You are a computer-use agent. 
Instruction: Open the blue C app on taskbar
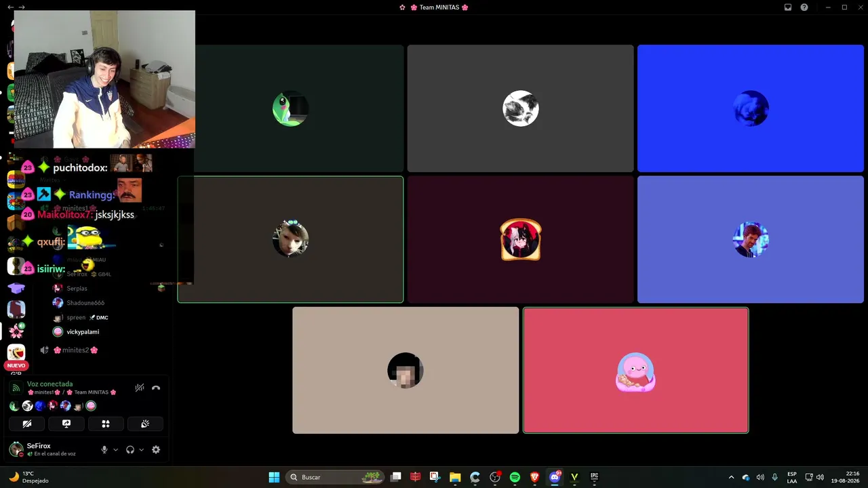tap(475, 477)
